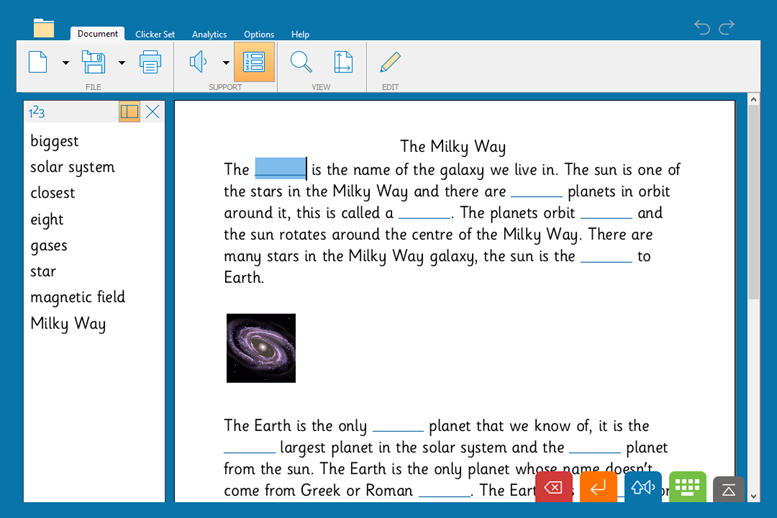Click the page fit view icon
This screenshot has height=518, width=777.
(343, 62)
